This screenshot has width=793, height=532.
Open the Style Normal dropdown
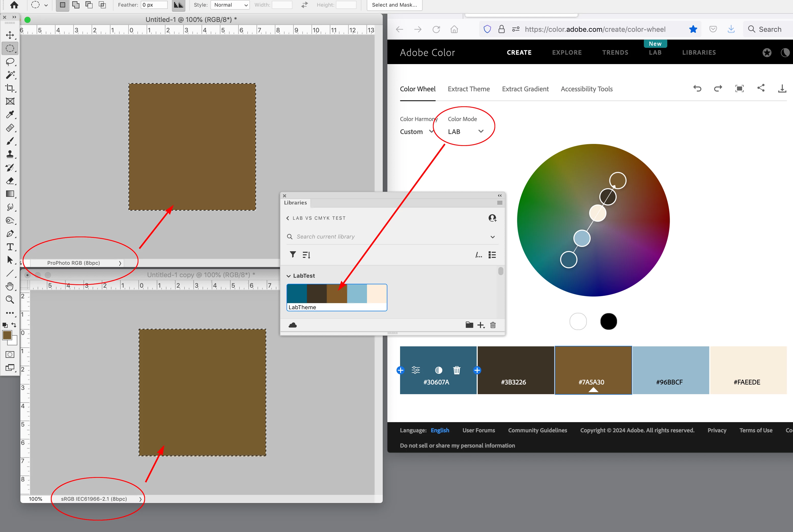tap(230, 5)
